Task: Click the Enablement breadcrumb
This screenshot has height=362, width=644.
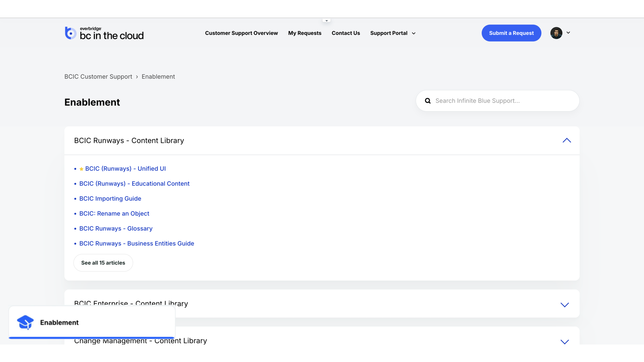Action: 158,77
